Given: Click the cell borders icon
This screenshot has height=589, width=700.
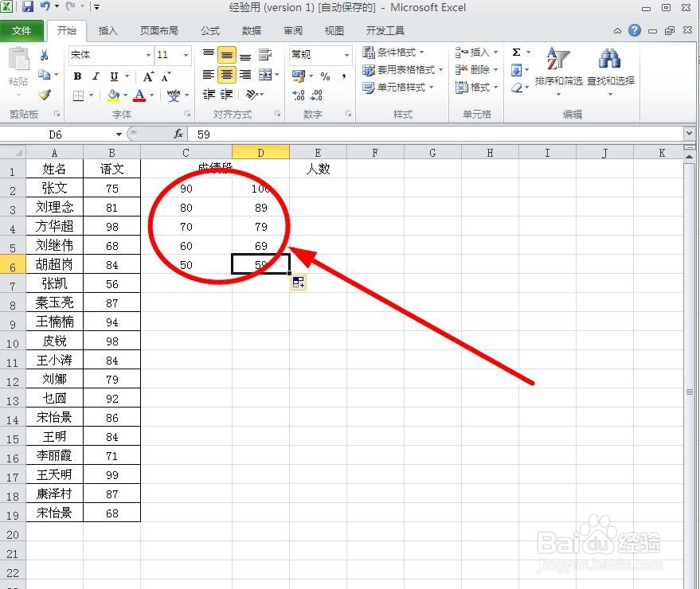Looking at the screenshot, I should click(79, 95).
